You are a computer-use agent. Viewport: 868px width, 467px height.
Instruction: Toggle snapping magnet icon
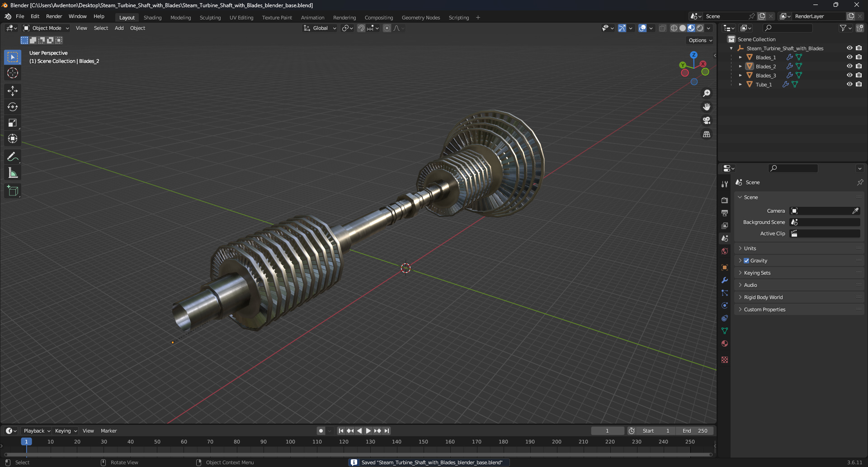(361, 28)
